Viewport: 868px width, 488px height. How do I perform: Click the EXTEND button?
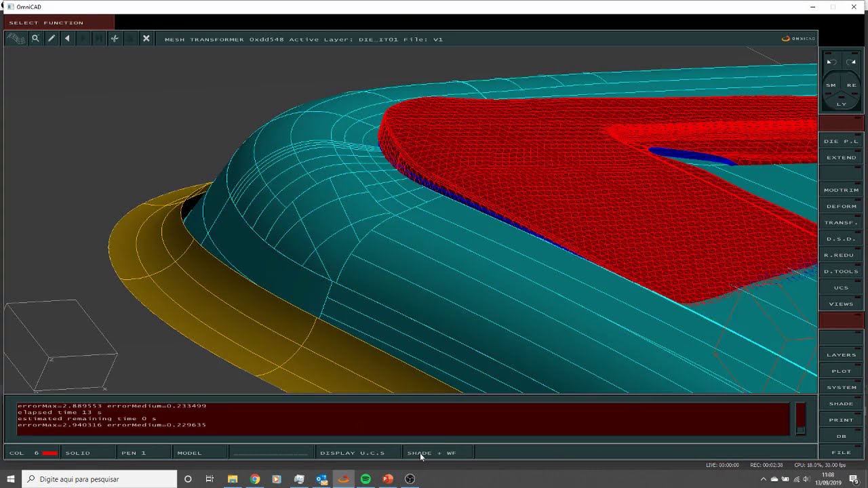point(842,157)
